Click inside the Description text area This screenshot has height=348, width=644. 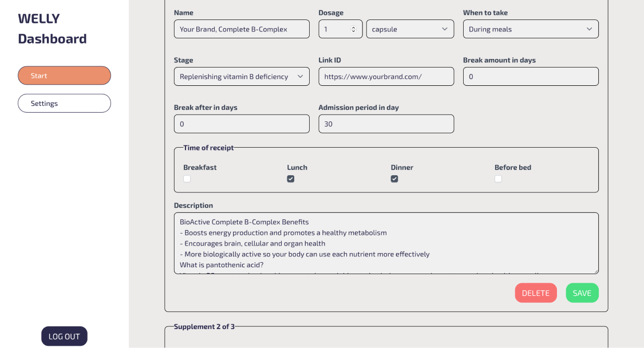(x=386, y=243)
